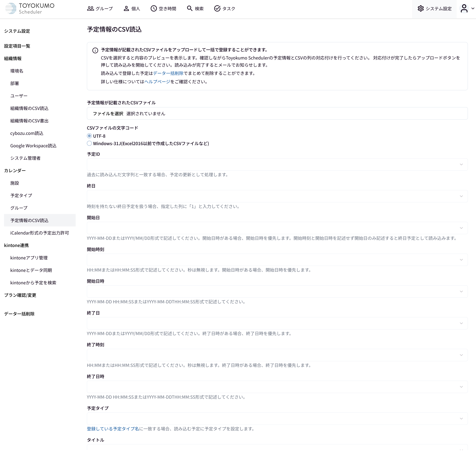Go to 設定項目一覧 in sidebar
The image size is (476, 453).
[17, 46]
